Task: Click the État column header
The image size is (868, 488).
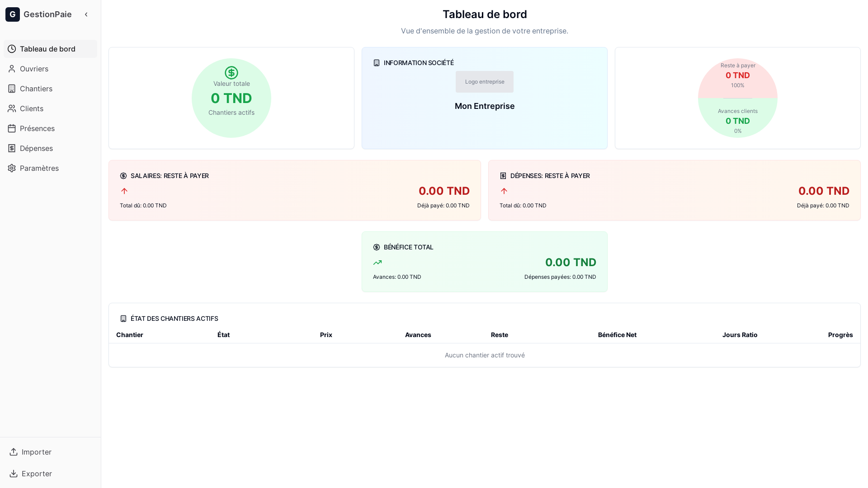Action: 223,335
